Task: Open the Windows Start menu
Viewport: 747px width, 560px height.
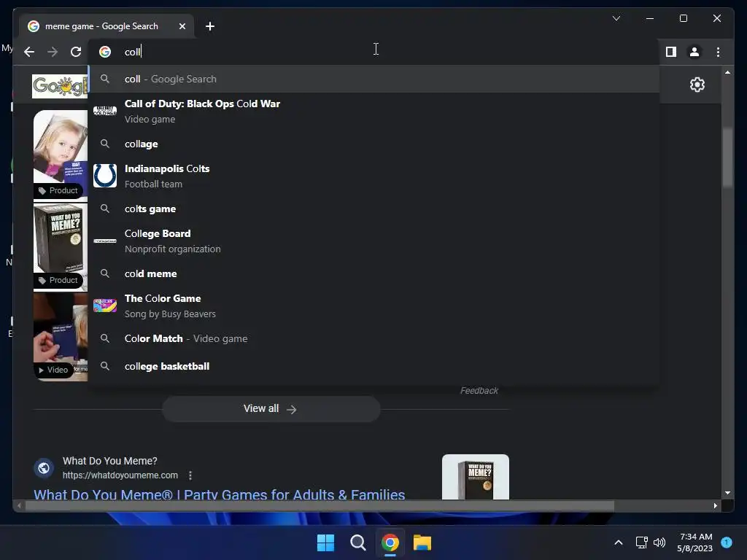Action: pos(326,542)
